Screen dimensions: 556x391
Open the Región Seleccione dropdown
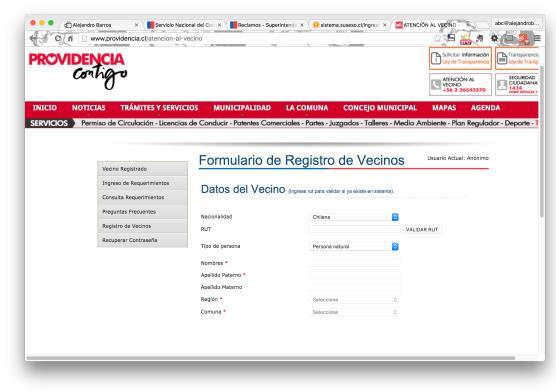click(355, 300)
